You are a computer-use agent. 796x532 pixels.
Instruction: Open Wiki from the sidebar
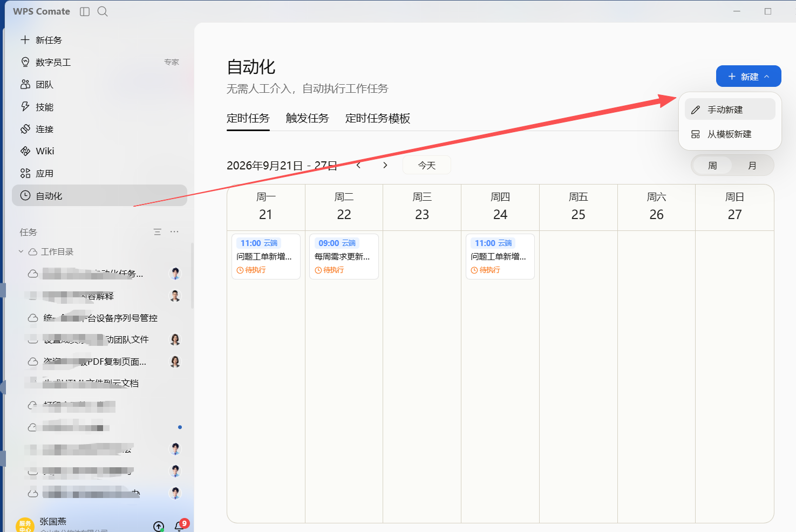[x=99, y=151]
